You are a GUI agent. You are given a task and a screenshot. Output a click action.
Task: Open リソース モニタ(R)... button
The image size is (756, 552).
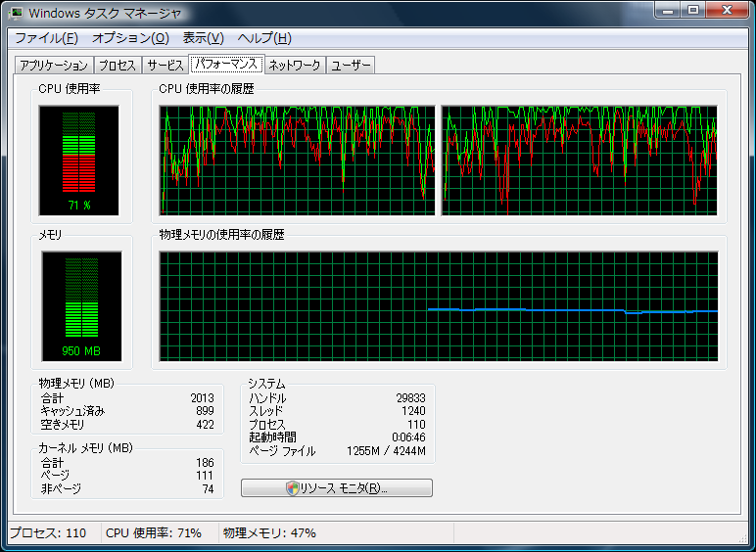click(x=337, y=487)
